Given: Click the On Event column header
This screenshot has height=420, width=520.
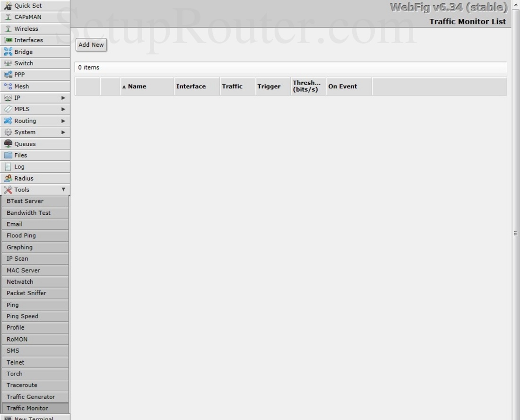Looking at the screenshot, I should pyautogui.click(x=349, y=86).
